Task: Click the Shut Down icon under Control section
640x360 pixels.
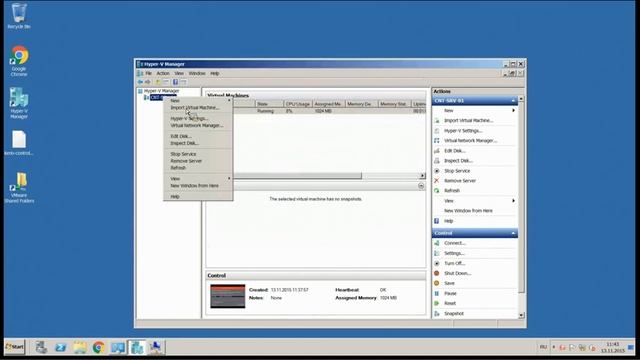Action: tap(437, 273)
